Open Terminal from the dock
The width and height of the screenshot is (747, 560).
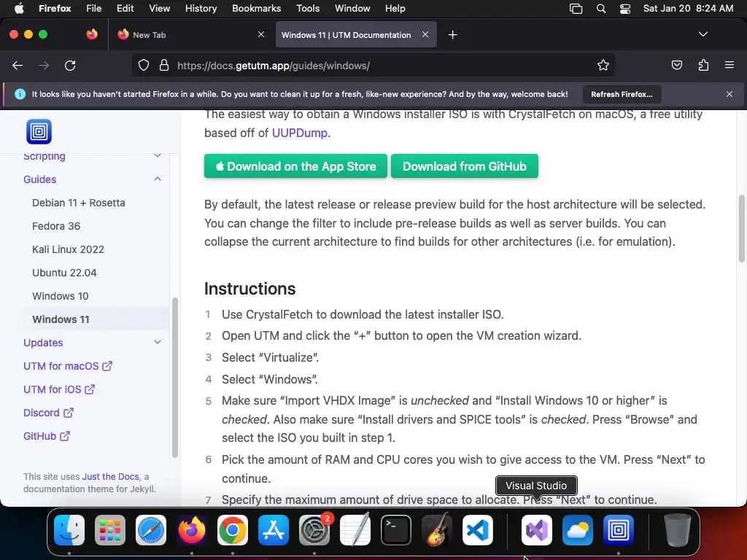point(396,530)
